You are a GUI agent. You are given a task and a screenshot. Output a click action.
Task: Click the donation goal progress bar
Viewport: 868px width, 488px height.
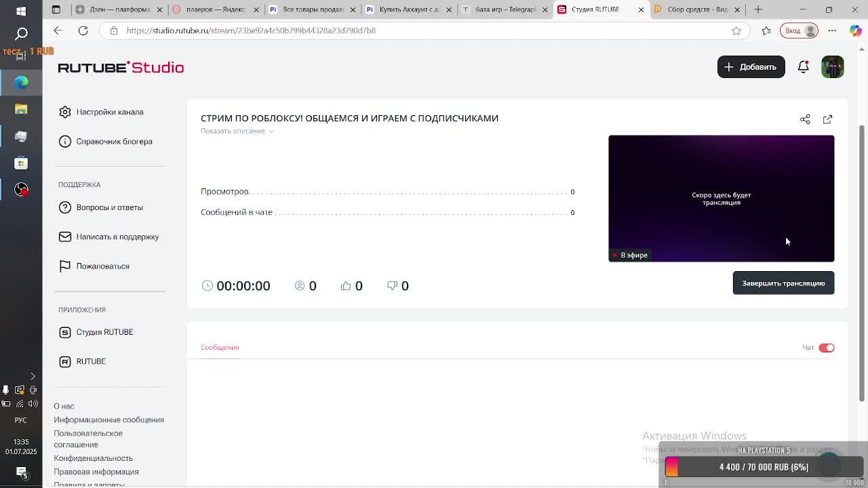coord(764,467)
